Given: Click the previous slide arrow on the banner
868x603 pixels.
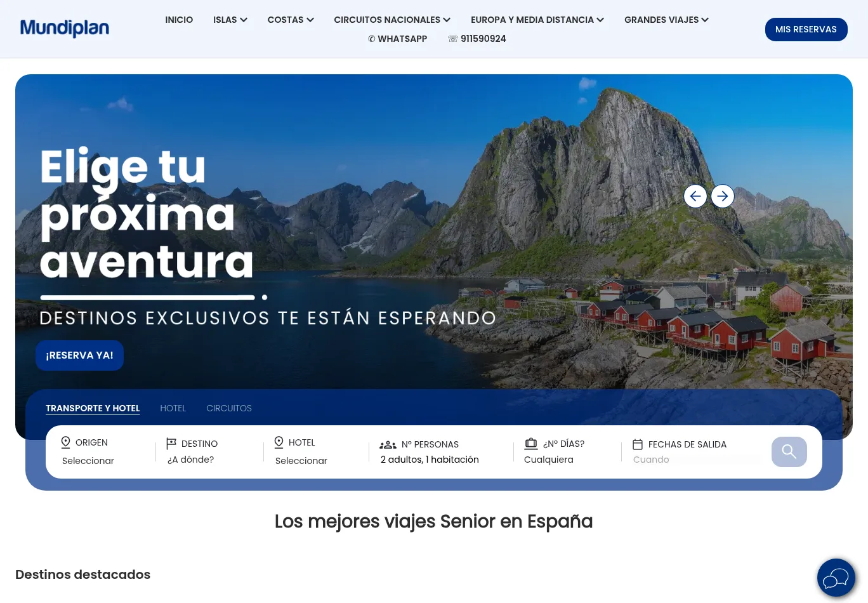Looking at the screenshot, I should coord(695,196).
